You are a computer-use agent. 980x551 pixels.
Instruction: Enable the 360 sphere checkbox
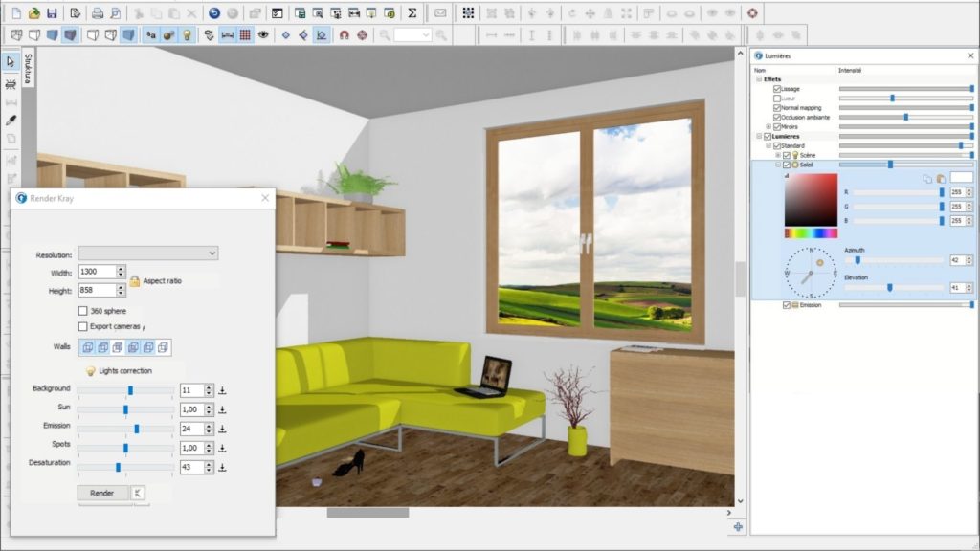pos(82,311)
